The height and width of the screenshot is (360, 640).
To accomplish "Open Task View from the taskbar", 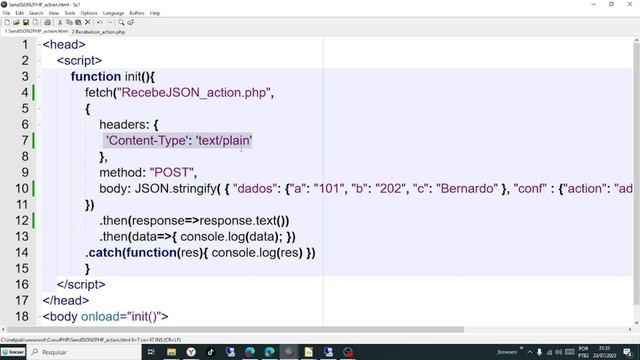I will [151, 352].
